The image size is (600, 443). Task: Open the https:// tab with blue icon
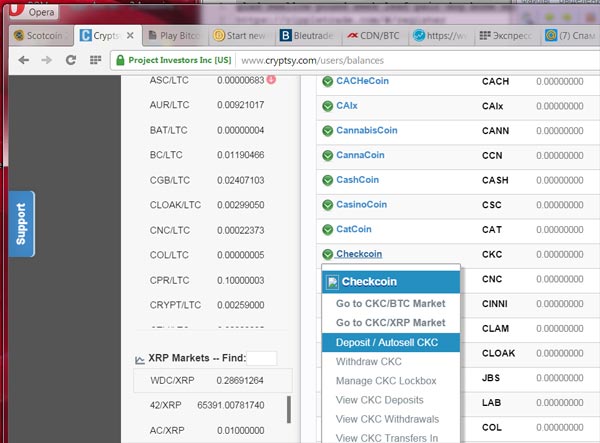pyautogui.click(x=441, y=36)
